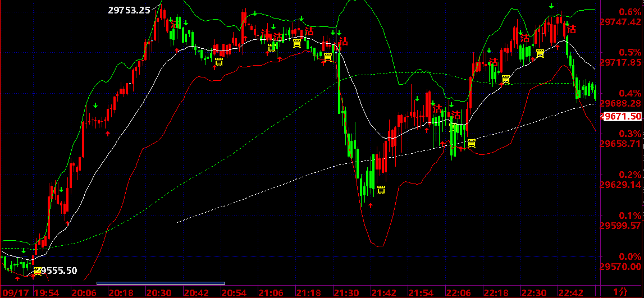Click the green down arrow above 22:42 candles
Image resolution: width=644 pixels, height=298 pixels.
(551, 6)
